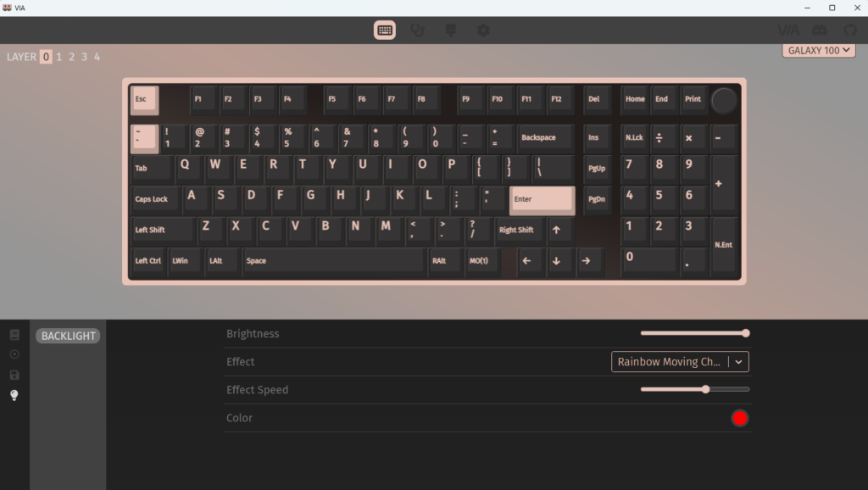Viewport: 868px width, 490px height.
Task: Click the Enter key on keyboard layout
Action: 542,200
